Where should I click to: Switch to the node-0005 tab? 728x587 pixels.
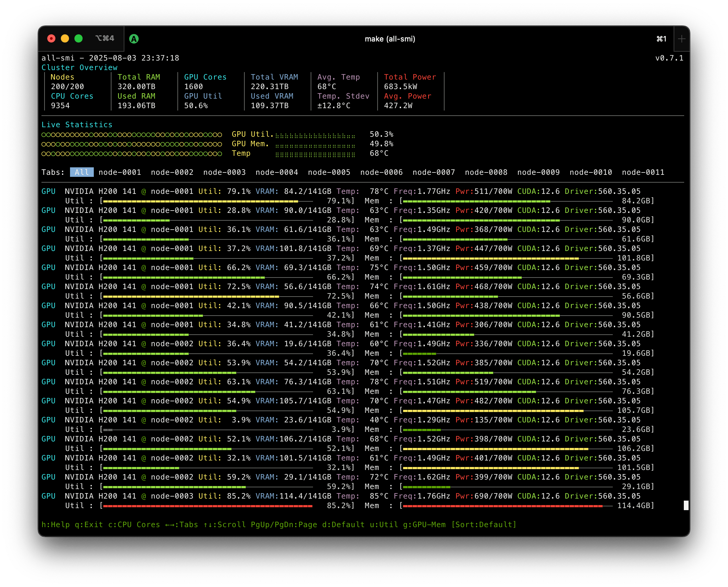(x=329, y=172)
